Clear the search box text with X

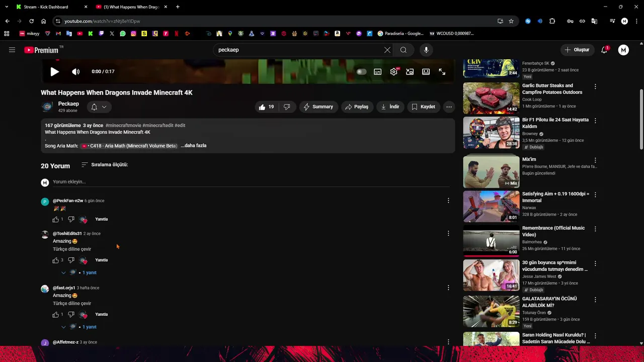click(387, 50)
